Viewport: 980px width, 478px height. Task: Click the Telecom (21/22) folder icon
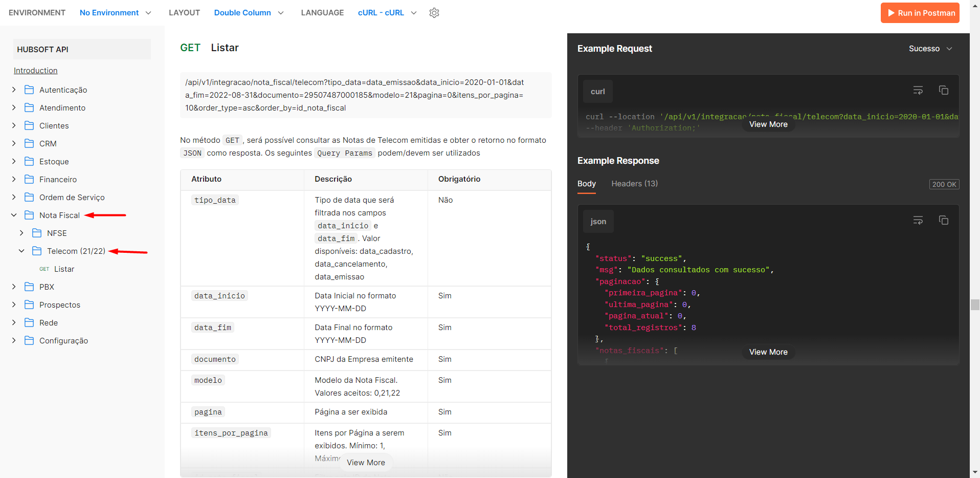point(37,251)
